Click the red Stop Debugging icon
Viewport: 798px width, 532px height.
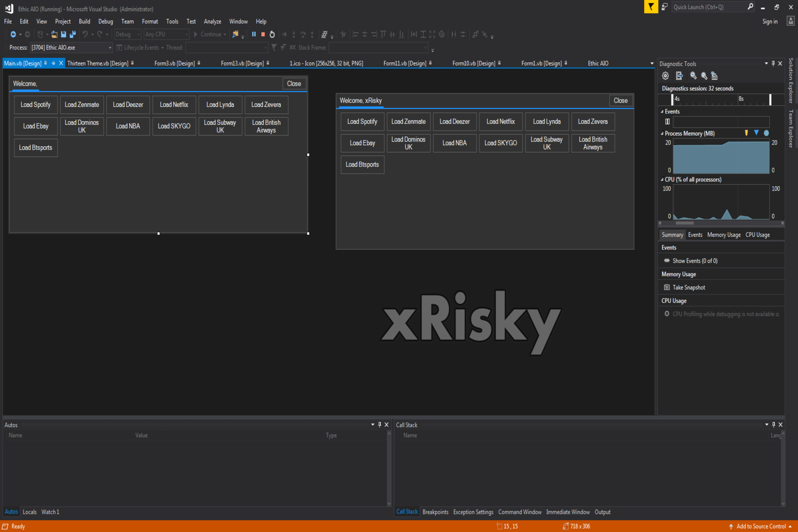[263, 35]
